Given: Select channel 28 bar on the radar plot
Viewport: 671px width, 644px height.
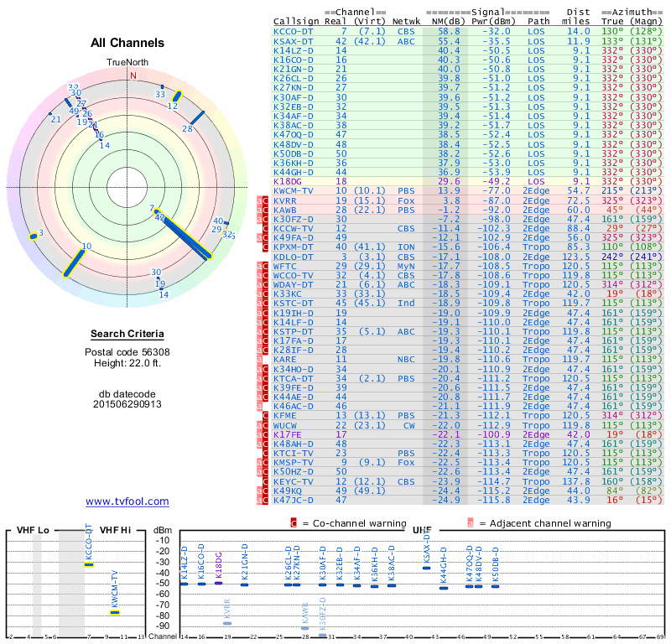Looking at the screenshot, I should (x=197, y=117).
